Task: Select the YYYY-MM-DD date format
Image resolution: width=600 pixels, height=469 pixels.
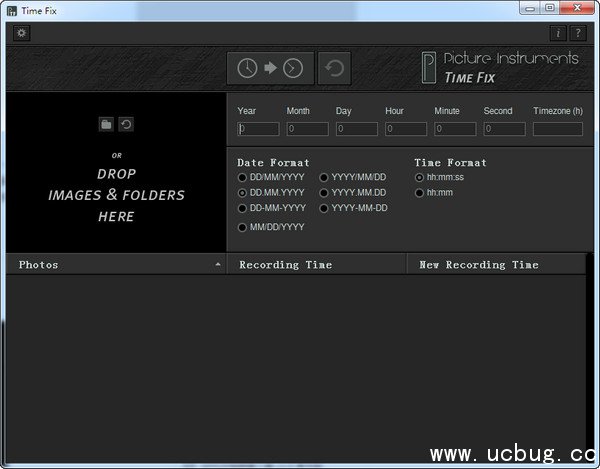Action: click(x=324, y=208)
